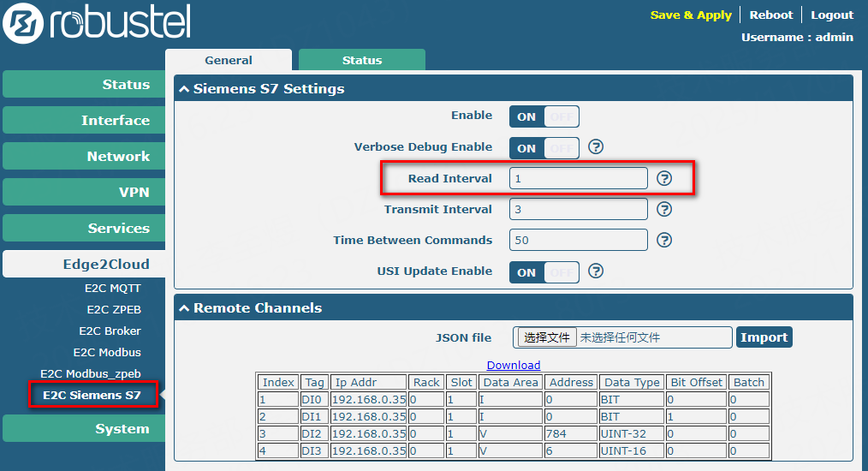Collapse the Remote Channels section
868x471 pixels.
(x=184, y=308)
